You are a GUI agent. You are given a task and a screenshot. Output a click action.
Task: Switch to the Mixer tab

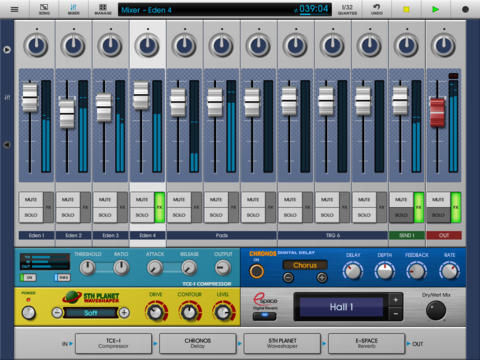coord(73,9)
